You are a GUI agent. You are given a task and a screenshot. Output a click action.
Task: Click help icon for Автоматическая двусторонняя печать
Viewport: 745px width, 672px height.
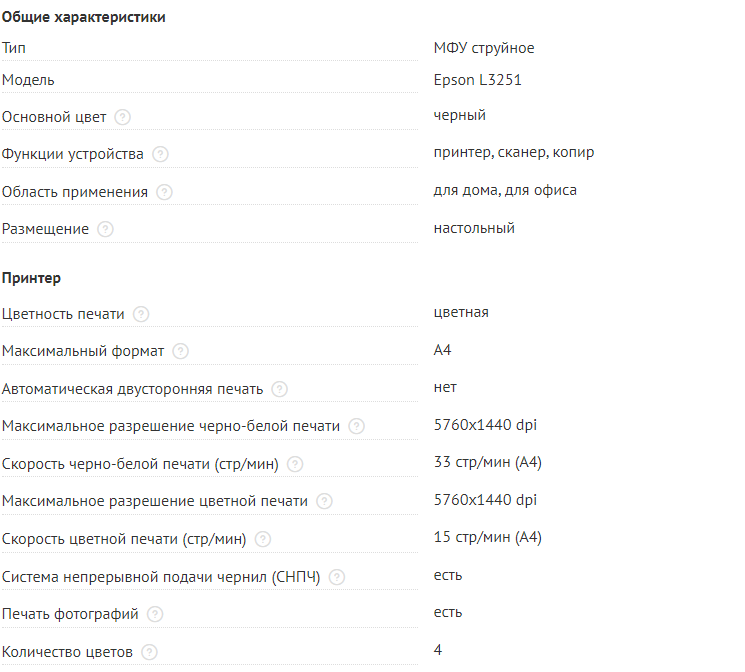coord(280,389)
